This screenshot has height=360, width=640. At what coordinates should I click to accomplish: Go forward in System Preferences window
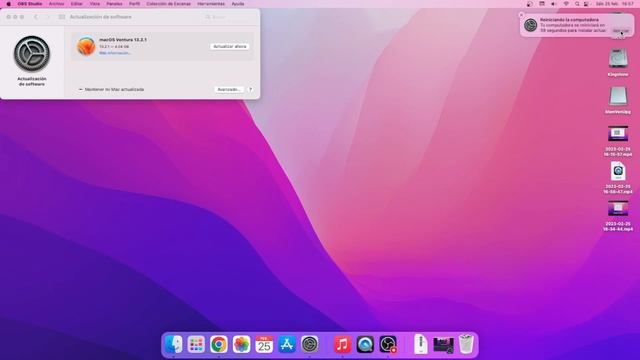point(48,17)
